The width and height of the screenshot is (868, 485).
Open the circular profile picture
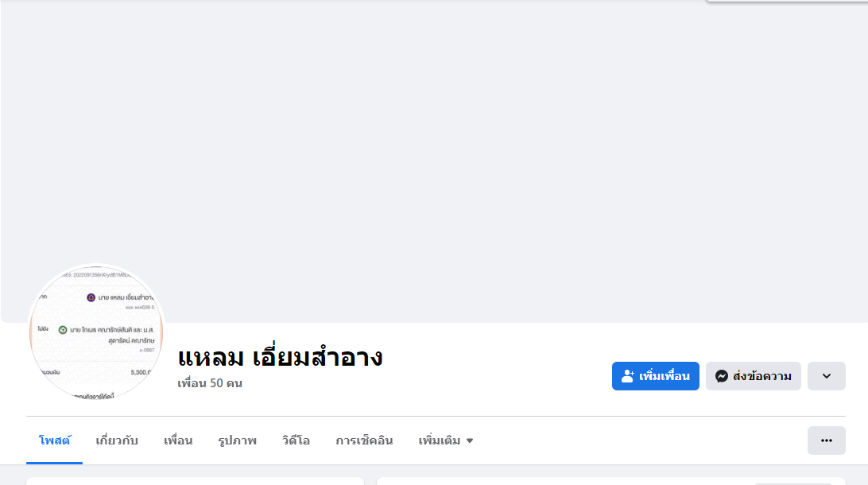[x=95, y=332]
